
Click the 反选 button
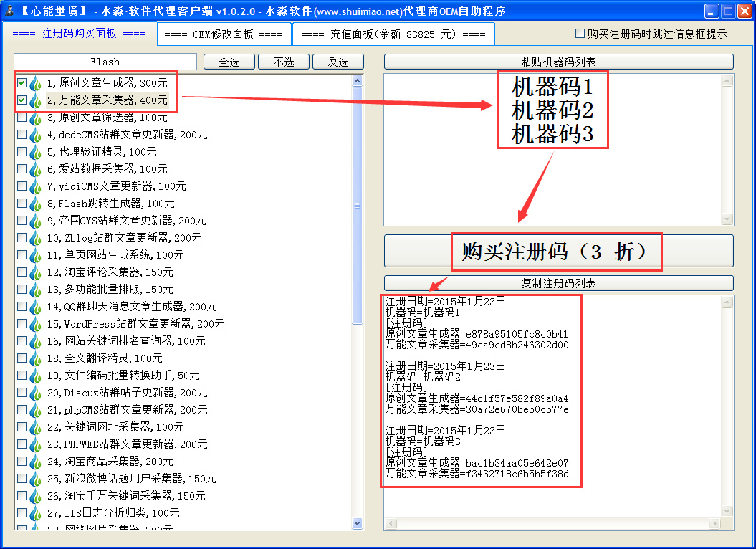click(x=338, y=62)
